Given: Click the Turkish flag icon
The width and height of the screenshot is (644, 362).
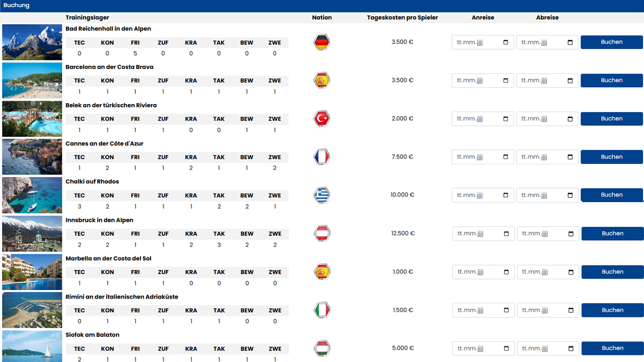Looking at the screenshot, I should [321, 119].
